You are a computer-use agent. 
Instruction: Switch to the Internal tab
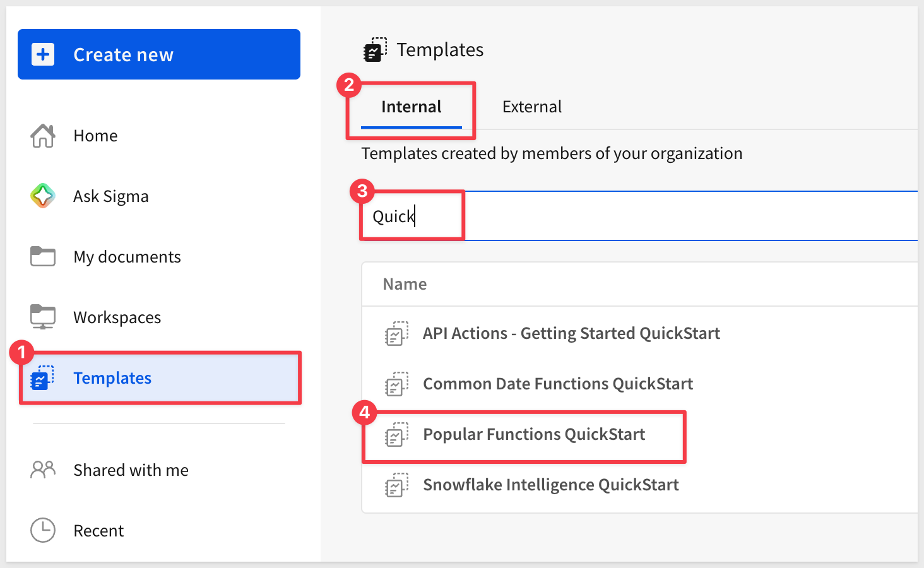click(x=411, y=107)
